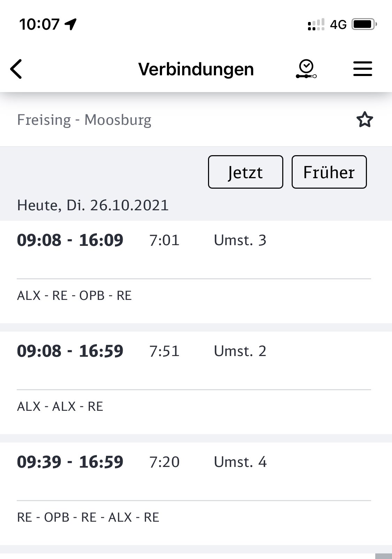Tap the Verbindungen title
The image size is (392, 559).
tap(196, 69)
